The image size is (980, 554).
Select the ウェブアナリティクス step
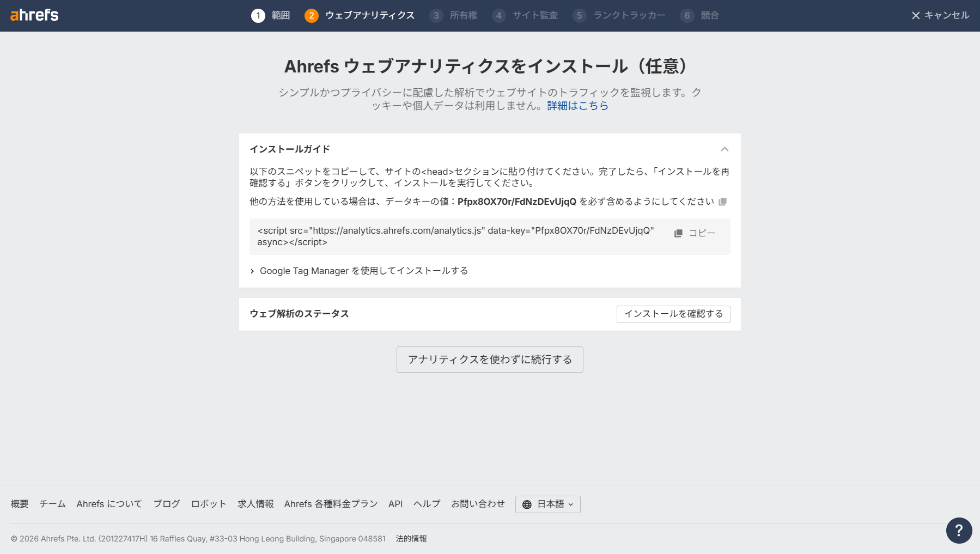click(369, 16)
